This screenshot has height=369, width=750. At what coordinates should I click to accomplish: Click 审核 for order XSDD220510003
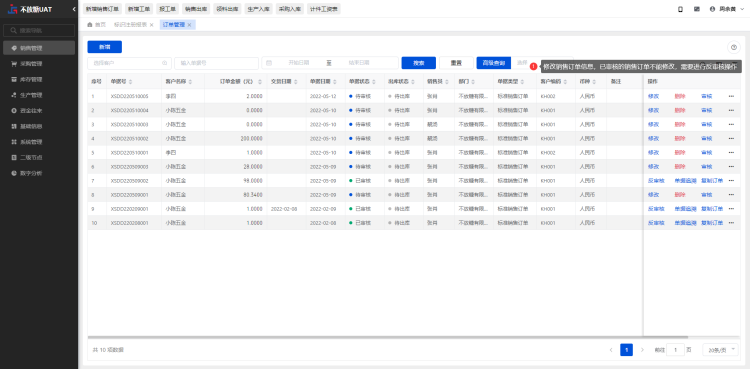tap(706, 124)
